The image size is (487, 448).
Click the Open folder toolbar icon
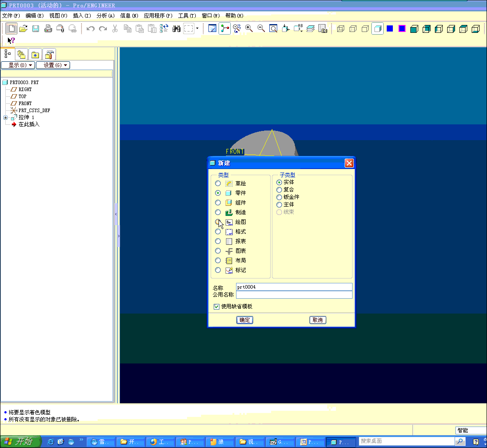pos(23,28)
